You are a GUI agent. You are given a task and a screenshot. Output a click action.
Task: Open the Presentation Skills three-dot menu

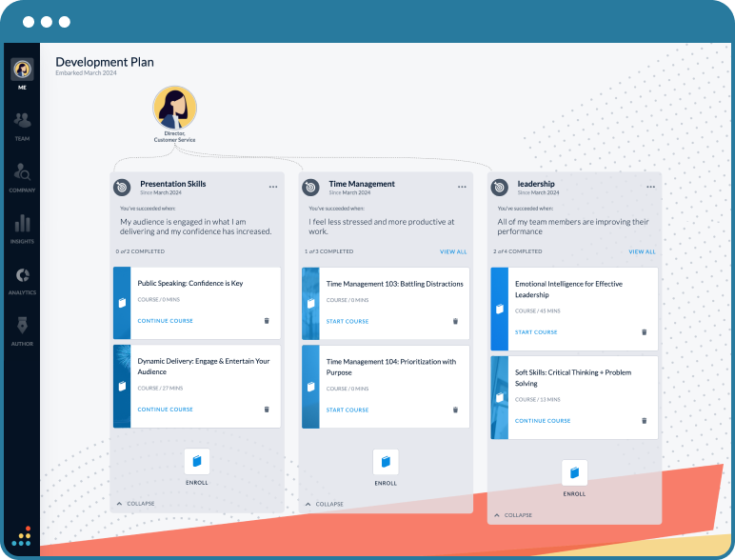[x=273, y=187]
